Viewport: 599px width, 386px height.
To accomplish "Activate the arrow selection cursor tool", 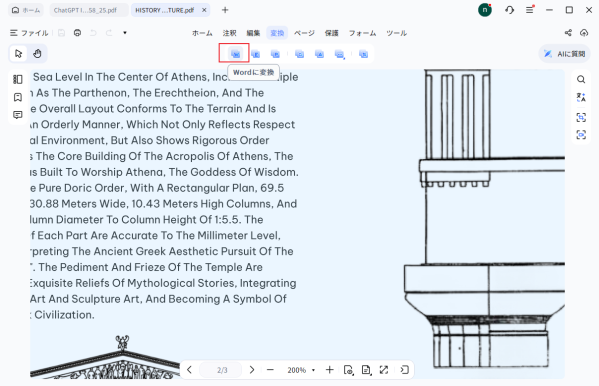I will pos(18,54).
